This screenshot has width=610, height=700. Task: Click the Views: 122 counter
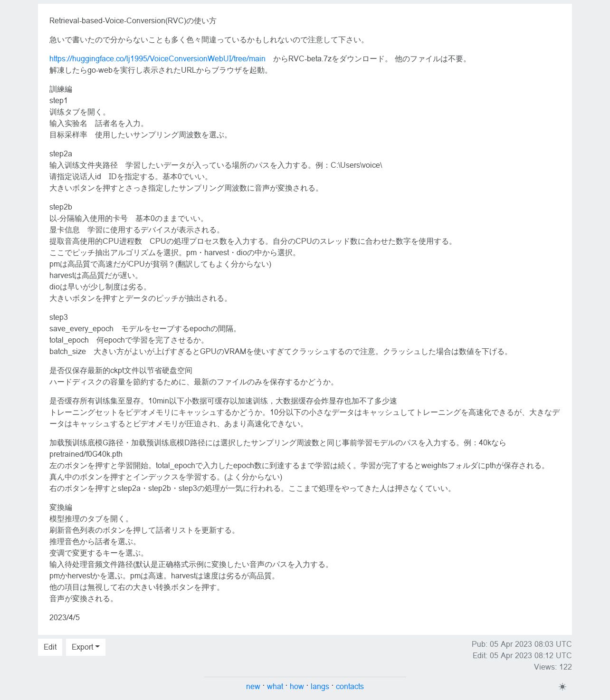(x=553, y=667)
